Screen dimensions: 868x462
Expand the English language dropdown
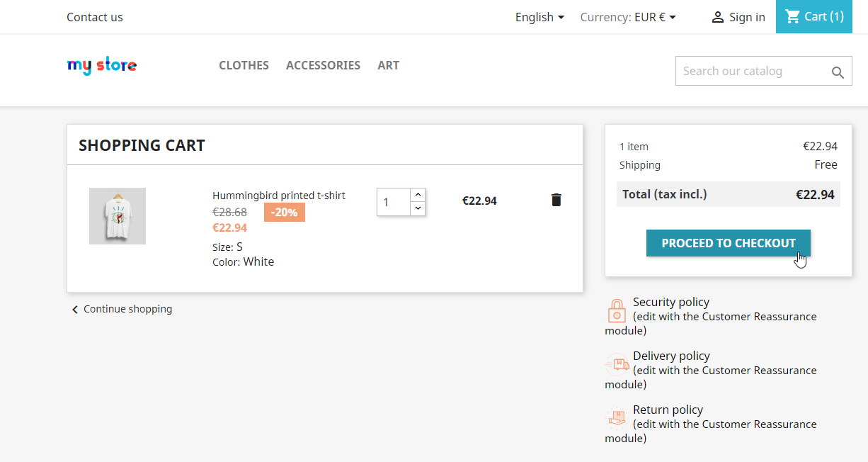(x=539, y=17)
